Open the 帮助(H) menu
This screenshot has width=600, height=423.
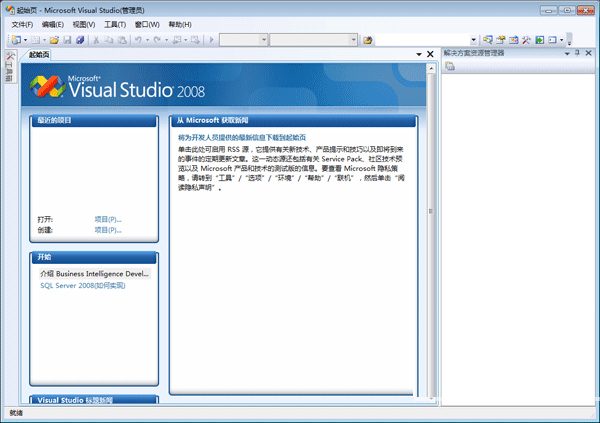(x=180, y=24)
